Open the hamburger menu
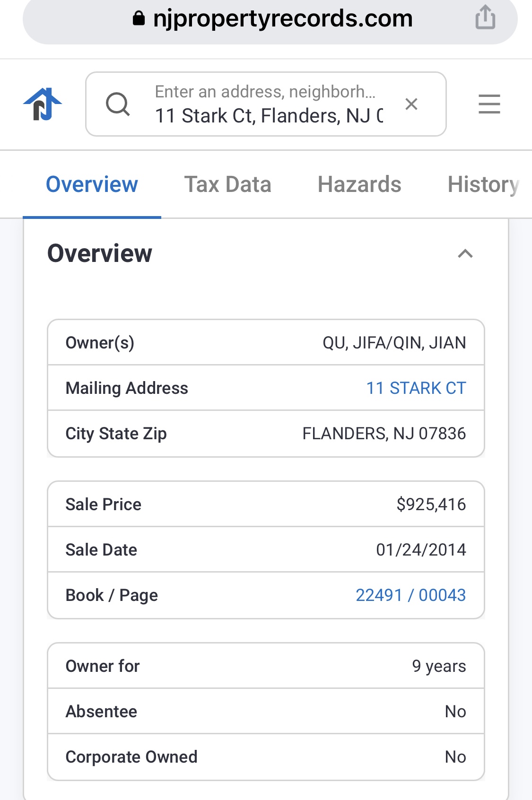The width and height of the screenshot is (532, 800). pyautogui.click(x=489, y=104)
